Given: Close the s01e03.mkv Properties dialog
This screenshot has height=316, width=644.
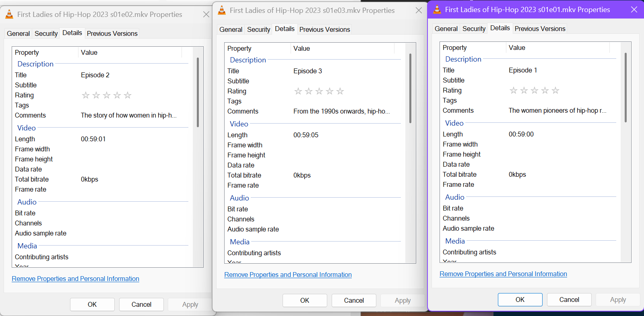Looking at the screenshot, I should [419, 10].
